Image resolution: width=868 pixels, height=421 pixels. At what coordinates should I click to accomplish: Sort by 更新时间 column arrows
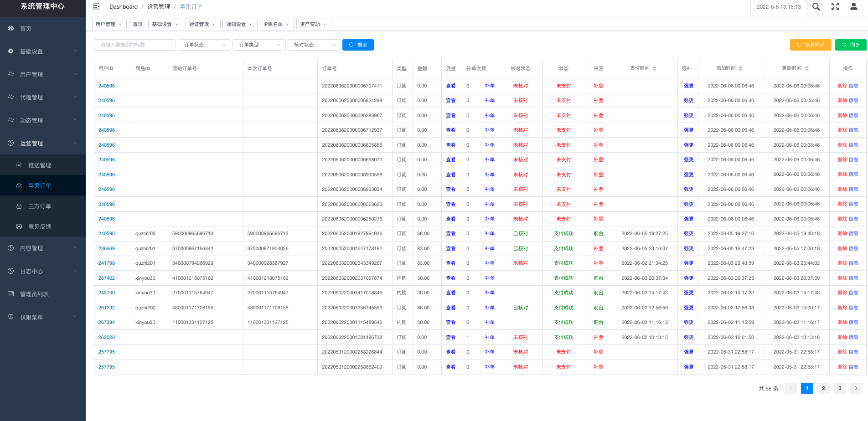click(807, 68)
